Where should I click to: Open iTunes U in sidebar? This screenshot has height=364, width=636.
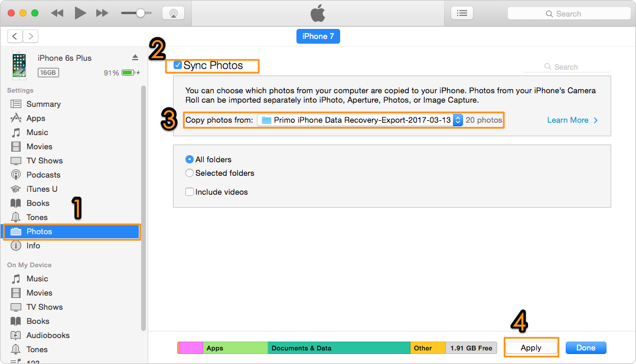pyautogui.click(x=42, y=189)
